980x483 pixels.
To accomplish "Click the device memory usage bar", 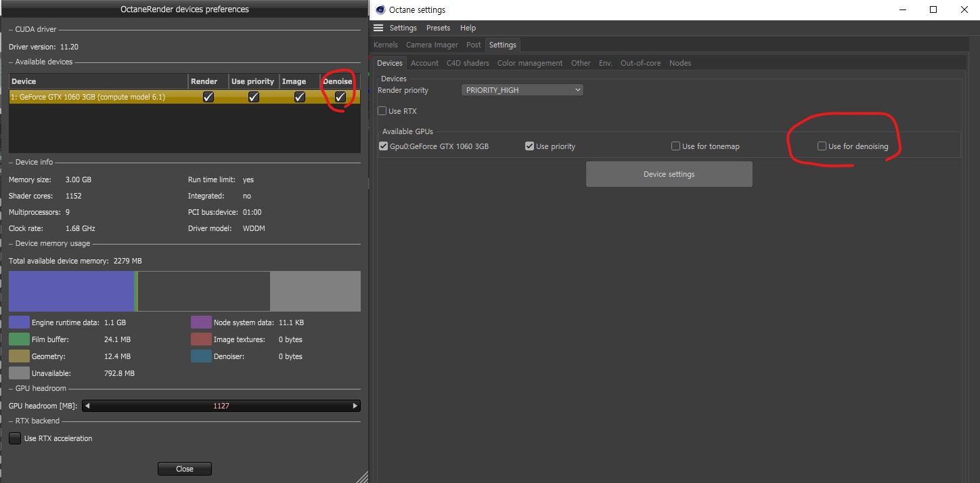I will coord(185,291).
